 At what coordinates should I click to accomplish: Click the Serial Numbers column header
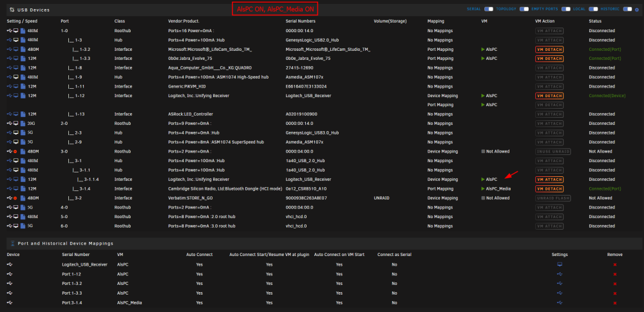[301, 21]
